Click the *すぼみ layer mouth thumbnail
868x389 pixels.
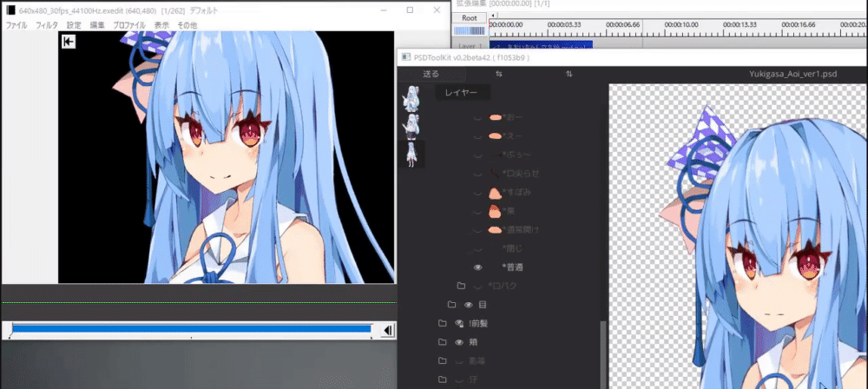click(495, 192)
